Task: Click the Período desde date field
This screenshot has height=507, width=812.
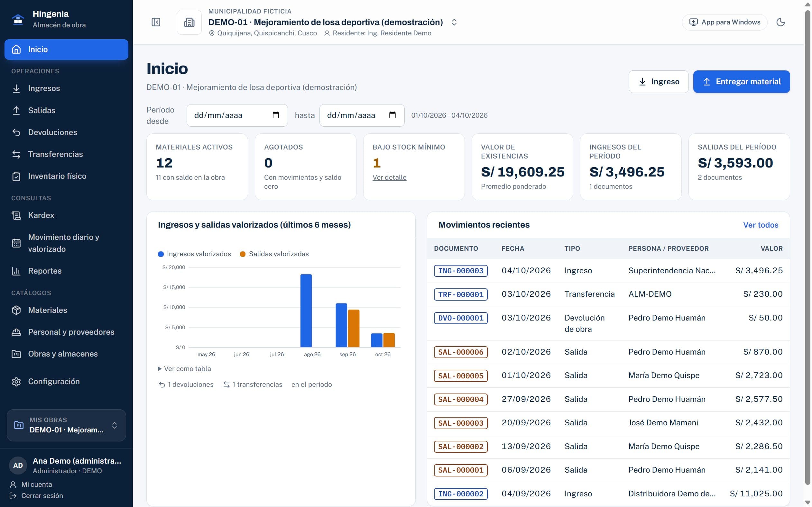Action: 237,115
